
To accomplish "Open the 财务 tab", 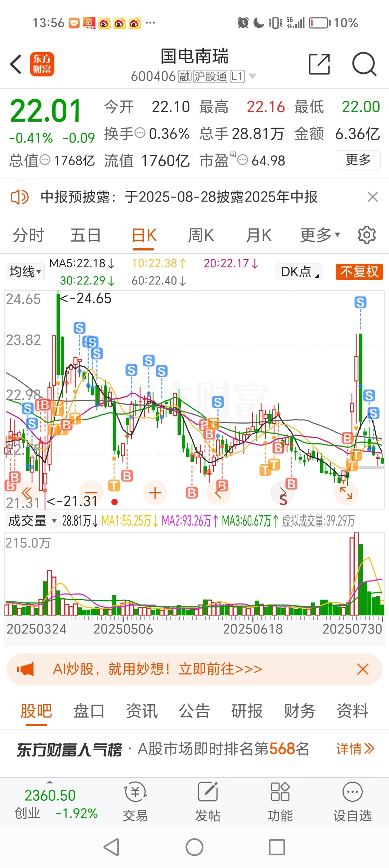I will click(300, 711).
